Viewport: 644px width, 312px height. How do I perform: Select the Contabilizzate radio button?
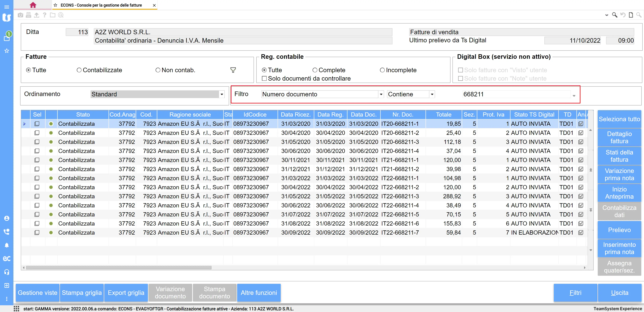click(x=79, y=70)
